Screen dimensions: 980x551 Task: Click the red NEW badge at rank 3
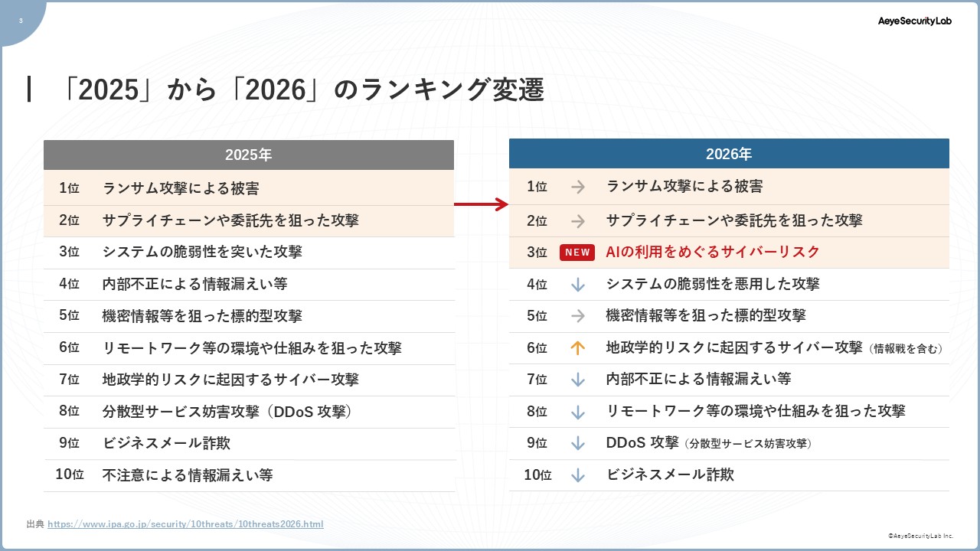(577, 253)
